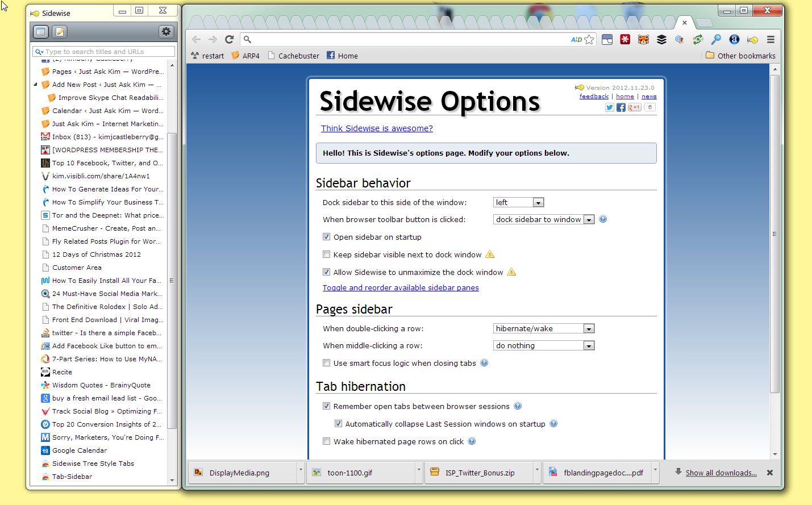
Task: Reload the current page
Action: coord(229,39)
